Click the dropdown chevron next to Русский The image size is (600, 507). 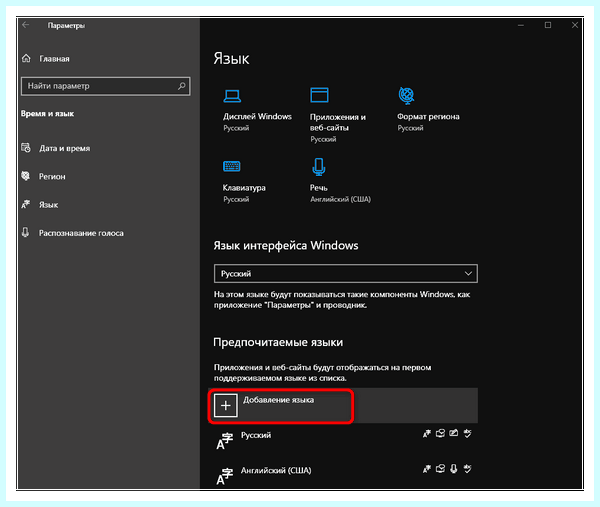(468, 274)
